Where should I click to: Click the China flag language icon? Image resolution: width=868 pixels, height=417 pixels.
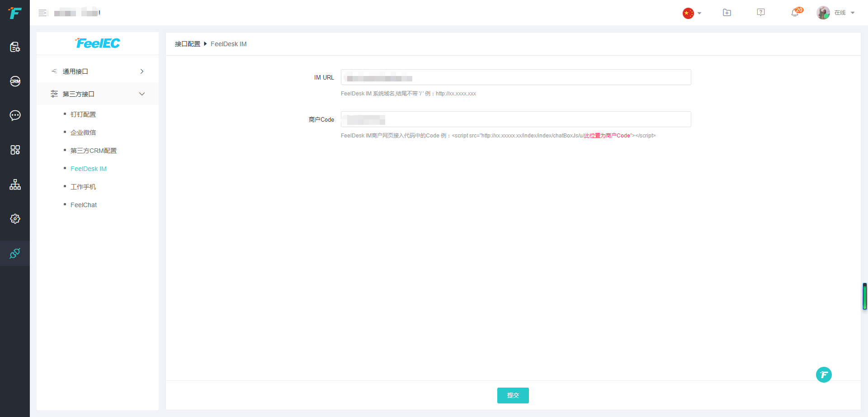pyautogui.click(x=688, y=13)
